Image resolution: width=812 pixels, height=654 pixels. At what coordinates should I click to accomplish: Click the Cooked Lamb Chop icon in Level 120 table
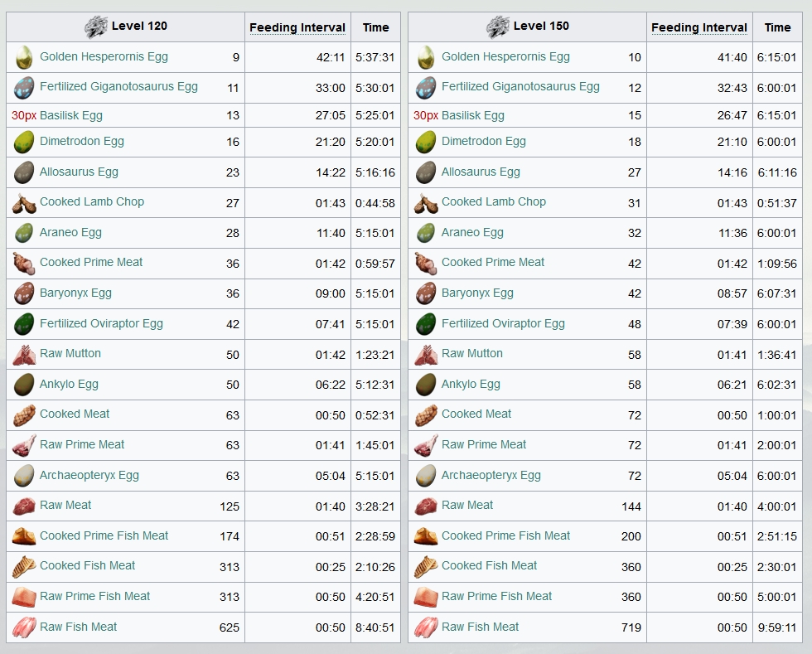pos(24,203)
